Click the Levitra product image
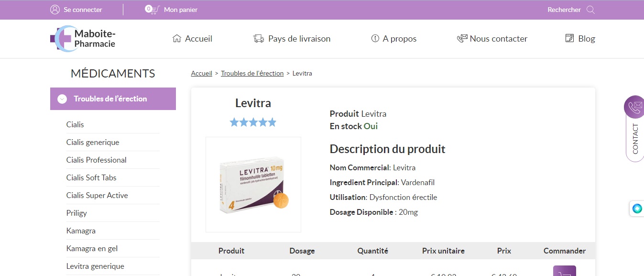 pyautogui.click(x=253, y=185)
